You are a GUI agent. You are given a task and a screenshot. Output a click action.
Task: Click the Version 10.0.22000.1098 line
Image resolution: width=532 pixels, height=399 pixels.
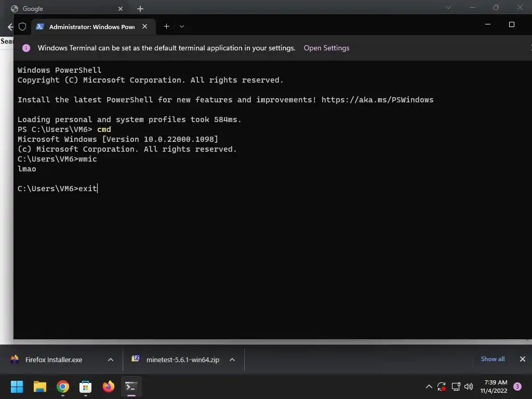[x=118, y=139]
